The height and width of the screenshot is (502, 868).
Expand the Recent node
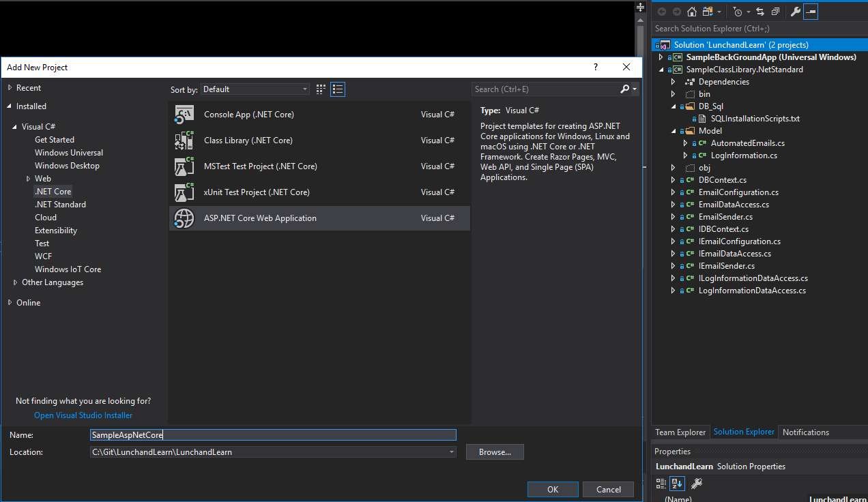point(10,88)
